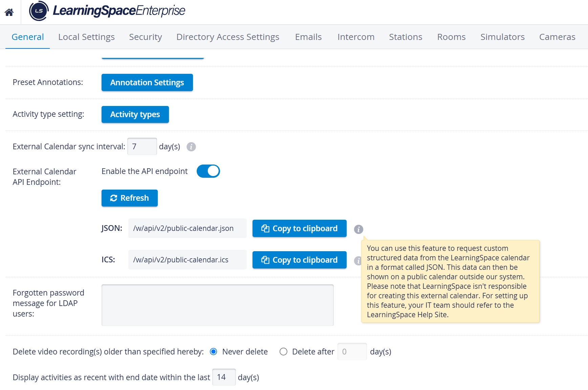588x390 pixels.
Task: Toggle Enable the API endpoint switch
Action: [208, 171]
